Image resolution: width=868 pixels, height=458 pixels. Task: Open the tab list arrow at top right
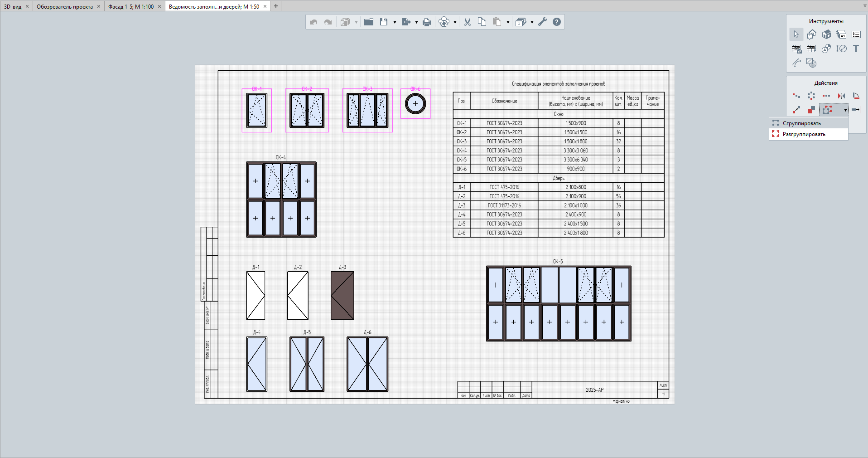click(865, 6)
